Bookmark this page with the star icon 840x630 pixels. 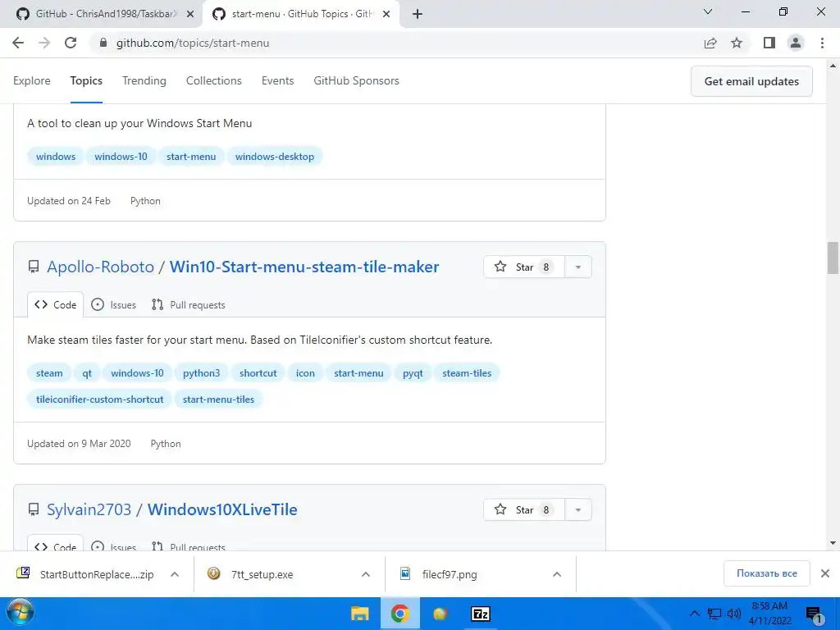pyautogui.click(x=737, y=43)
